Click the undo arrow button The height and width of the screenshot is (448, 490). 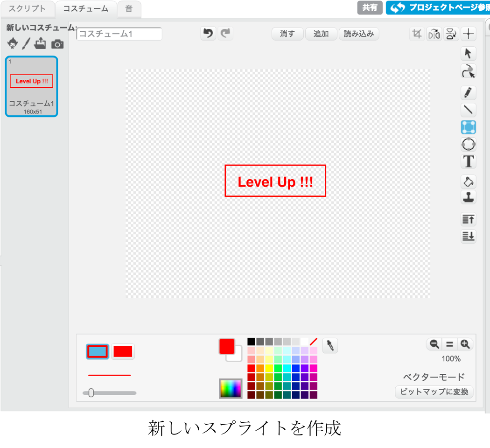208,33
